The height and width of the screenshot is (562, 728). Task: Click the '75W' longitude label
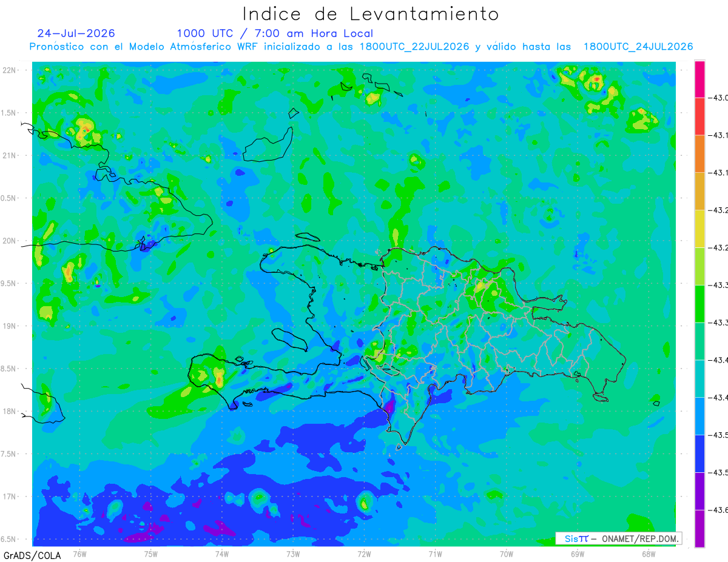click(150, 554)
